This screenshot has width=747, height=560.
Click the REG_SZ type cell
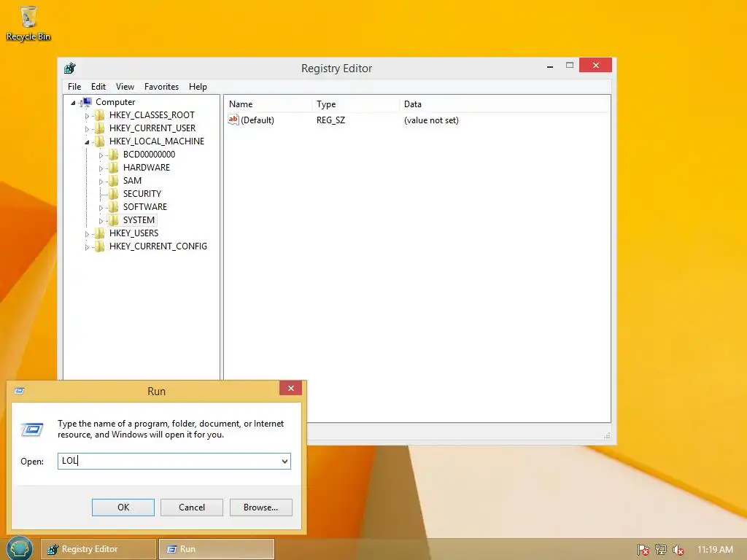(x=330, y=120)
